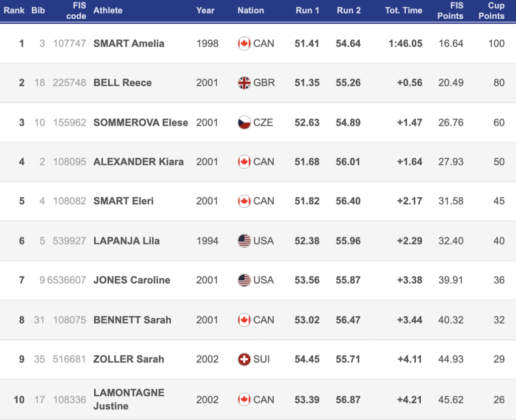The image size is (516, 420).
Task: Open athlete SMART Amelia's profile
Action: click(129, 43)
